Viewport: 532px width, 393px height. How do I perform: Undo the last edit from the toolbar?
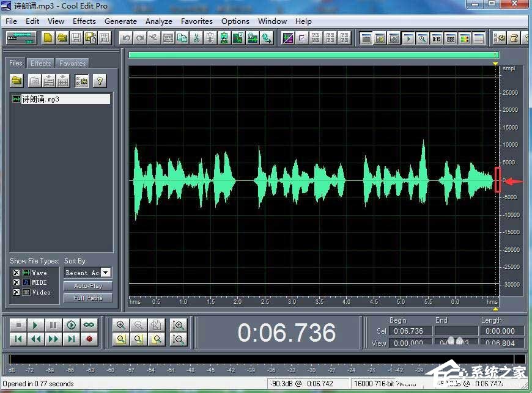point(126,38)
